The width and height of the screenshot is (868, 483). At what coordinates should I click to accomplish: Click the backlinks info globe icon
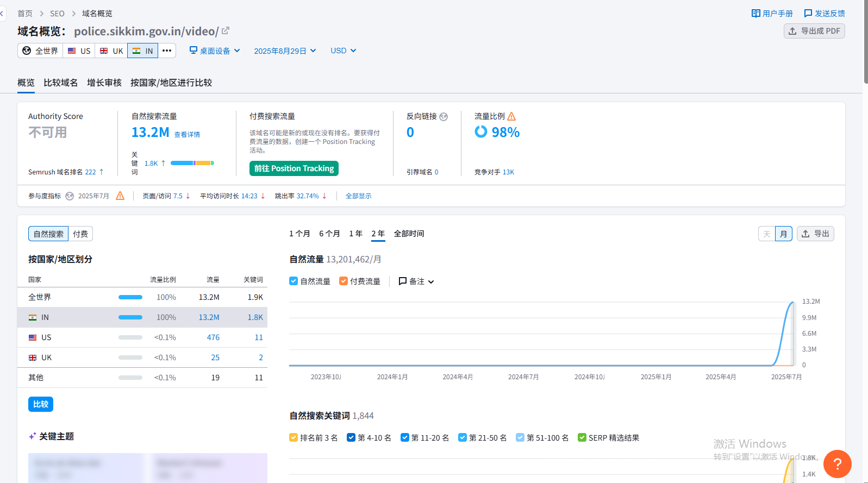coord(444,117)
